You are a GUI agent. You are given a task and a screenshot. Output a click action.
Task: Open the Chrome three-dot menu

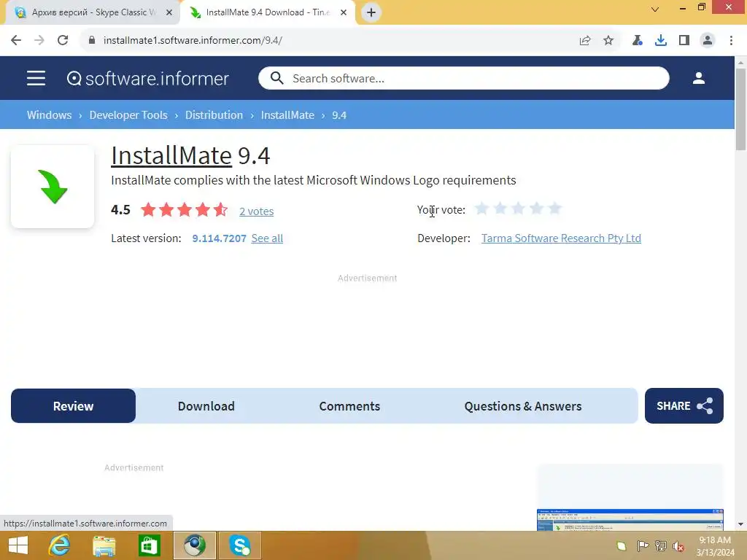coord(731,41)
